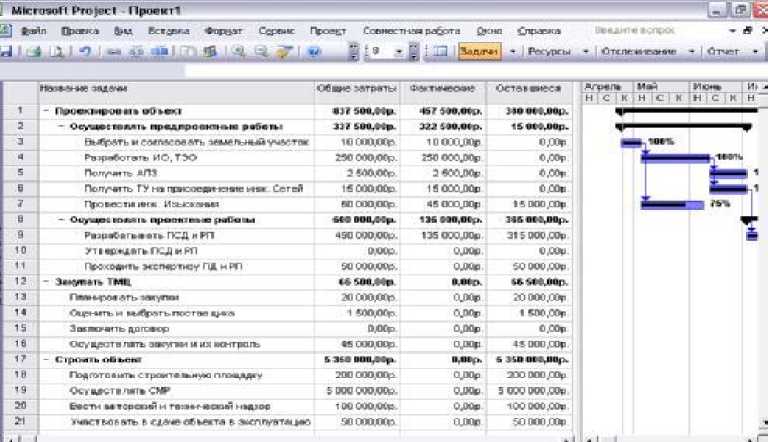This screenshot has width=768, height=442.
Task: Click the Project Guide show/hide icon
Action: point(440,51)
